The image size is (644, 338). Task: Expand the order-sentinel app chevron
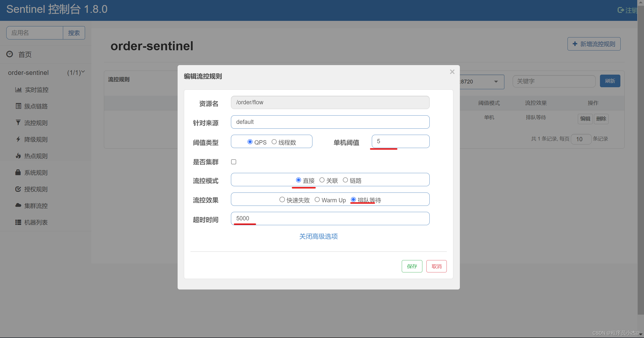point(83,72)
